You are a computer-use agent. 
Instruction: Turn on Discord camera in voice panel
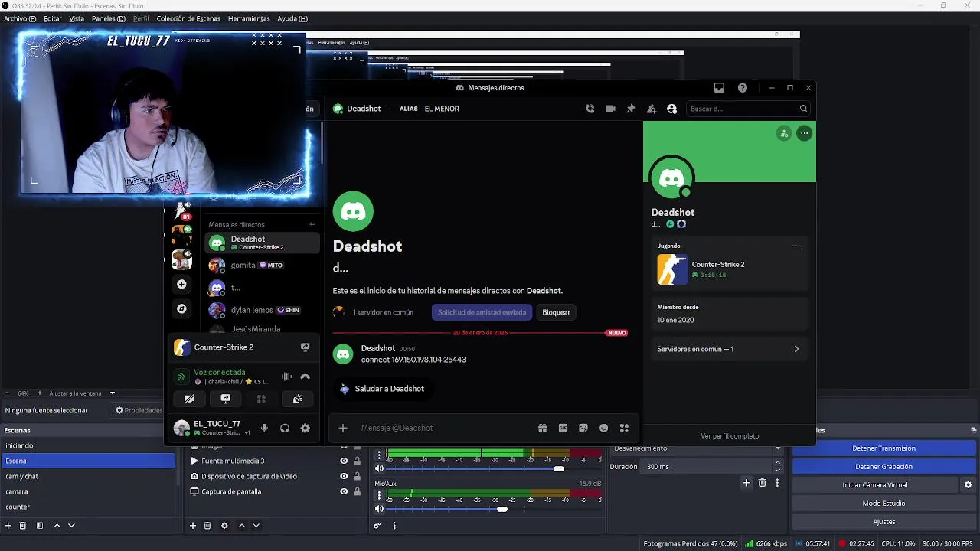[189, 399]
